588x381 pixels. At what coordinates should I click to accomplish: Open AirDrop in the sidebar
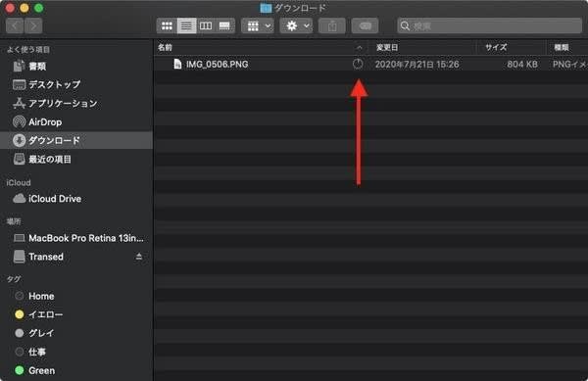76,122
